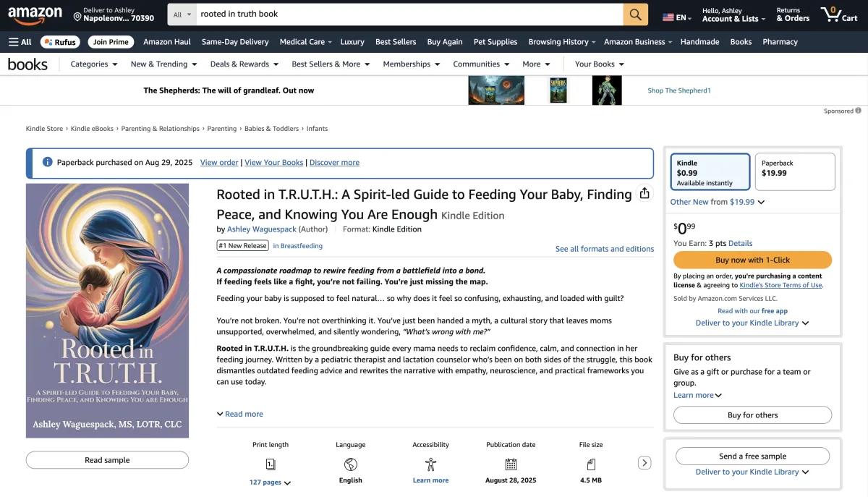Expand Best Sellers & More dropdown
The width and height of the screenshot is (868, 497).
point(331,64)
